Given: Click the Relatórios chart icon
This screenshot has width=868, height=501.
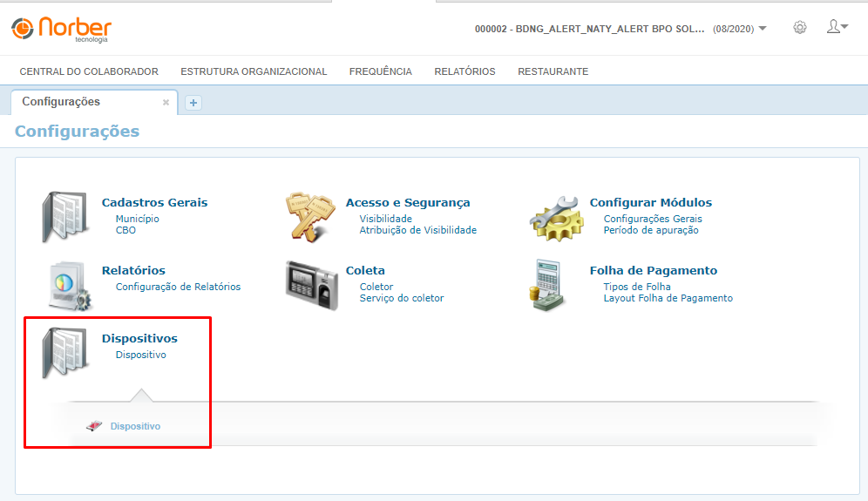Looking at the screenshot, I should pyautogui.click(x=66, y=285).
